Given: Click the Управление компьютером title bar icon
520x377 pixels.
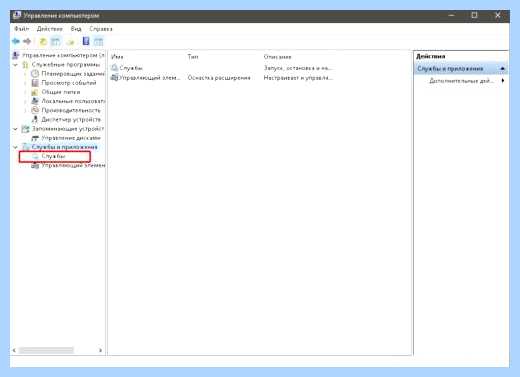Looking at the screenshot, I should [x=17, y=15].
